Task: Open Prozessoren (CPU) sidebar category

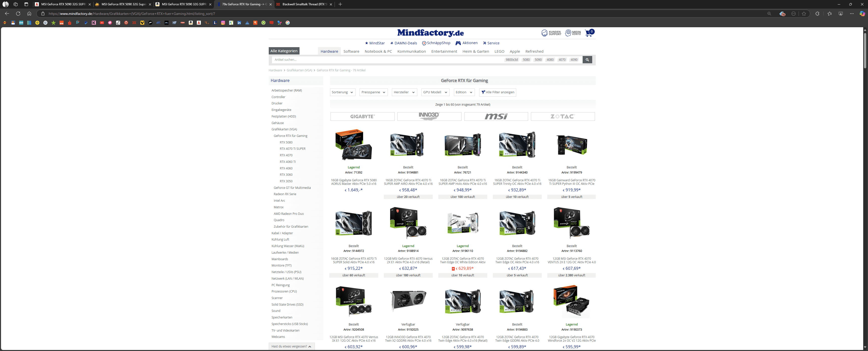Action: 284,291
